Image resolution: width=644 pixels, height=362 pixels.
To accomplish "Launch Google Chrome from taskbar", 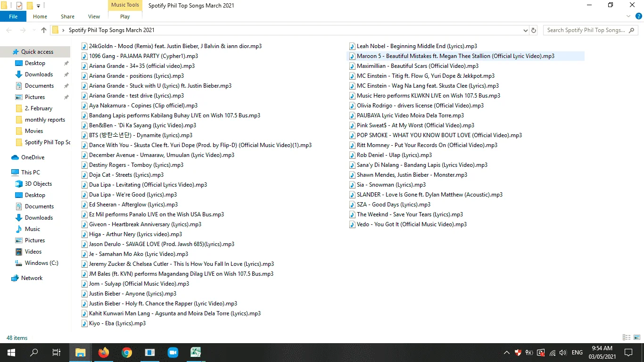I will pyautogui.click(x=126, y=353).
